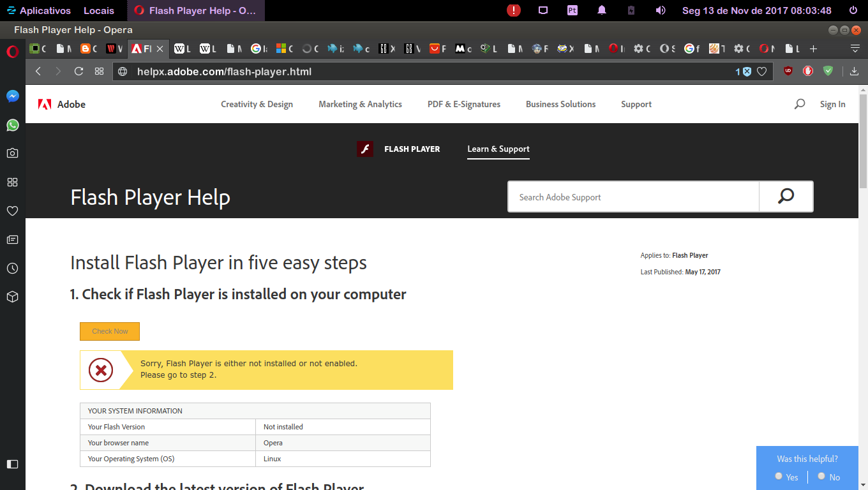Viewport: 868px width, 490px height.
Task: Open the volume speaker tray icon
Action: [661, 10]
